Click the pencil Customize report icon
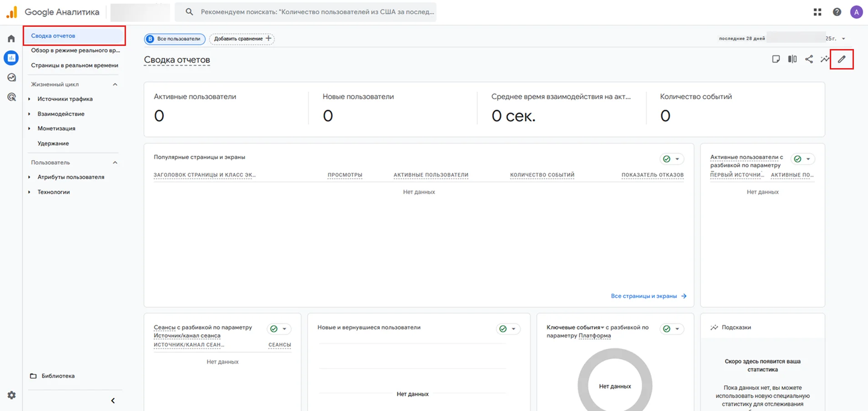868x411 pixels. pos(842,59)
